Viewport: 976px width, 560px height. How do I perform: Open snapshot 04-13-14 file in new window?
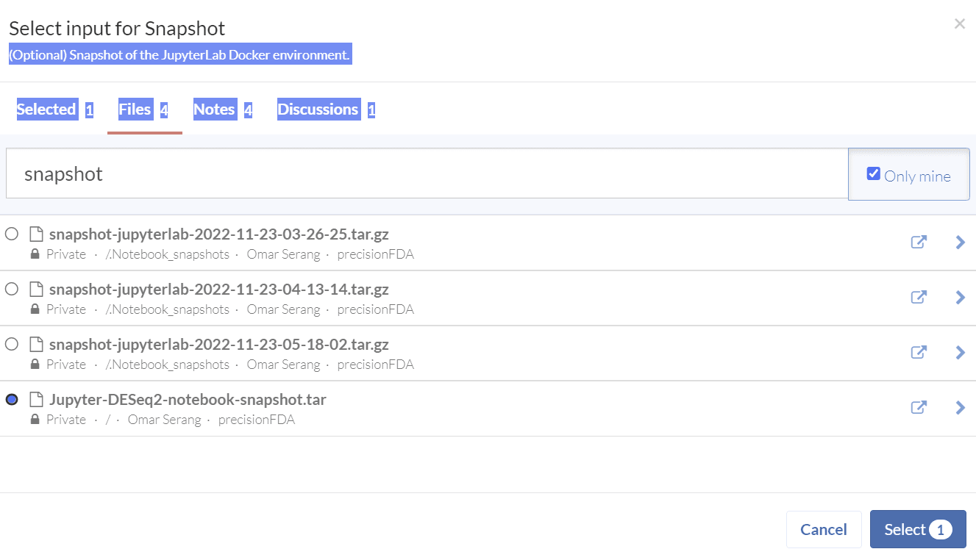[919, 297]
